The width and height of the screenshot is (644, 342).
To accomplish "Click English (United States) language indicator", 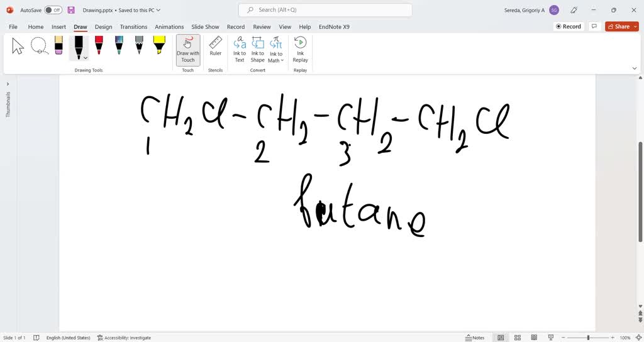I will (x=68, y=338).
